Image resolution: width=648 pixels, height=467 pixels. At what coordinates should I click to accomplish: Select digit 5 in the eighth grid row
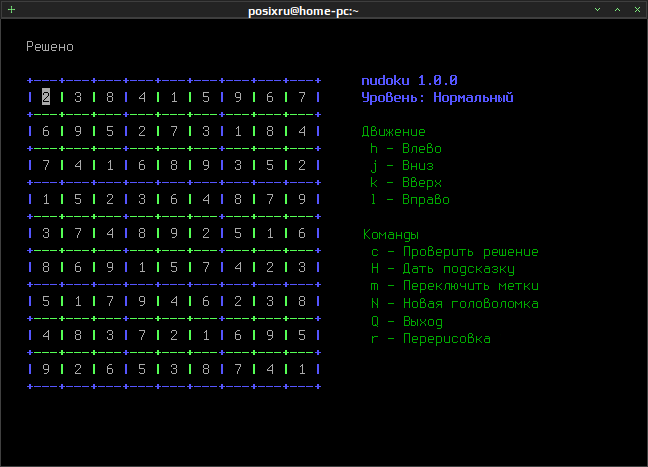pyautogui.click(x=302, y=335)
